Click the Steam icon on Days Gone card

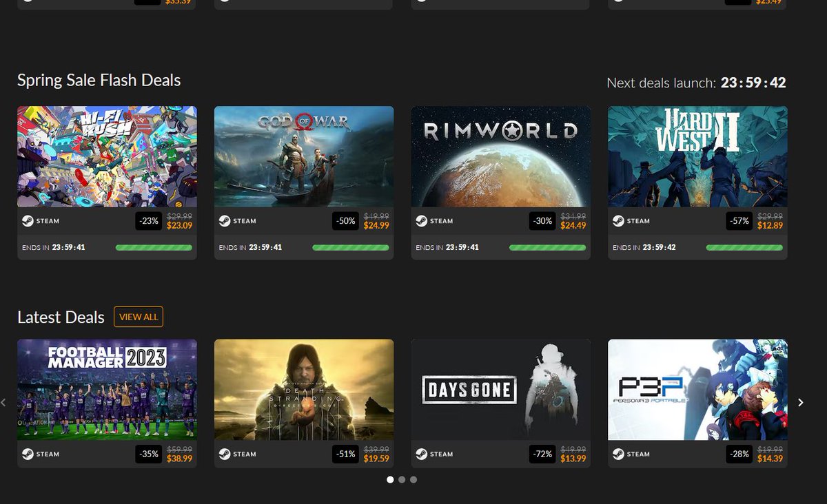pos(422,454)
